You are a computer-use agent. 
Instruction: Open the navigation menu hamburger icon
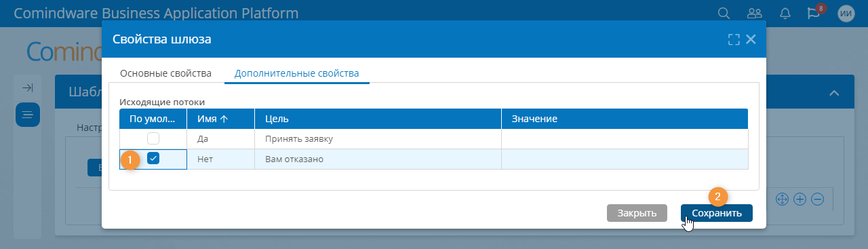coord(28,115)
